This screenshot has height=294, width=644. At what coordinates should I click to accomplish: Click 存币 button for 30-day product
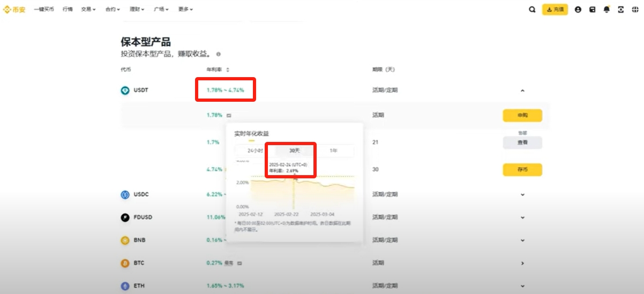(522, 170)
